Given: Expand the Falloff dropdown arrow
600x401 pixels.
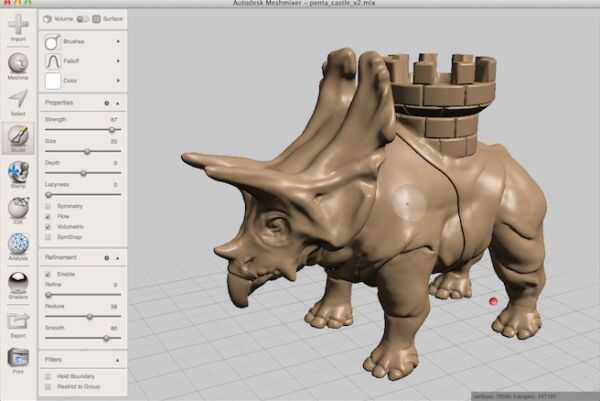Looking at the screenshot, I should [118, 61].
